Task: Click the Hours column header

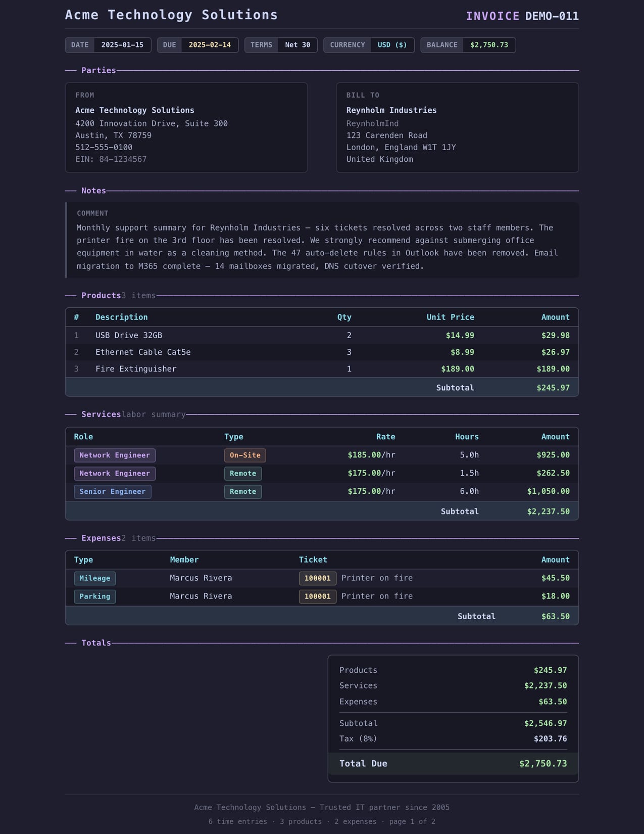Action: [467, 437]
